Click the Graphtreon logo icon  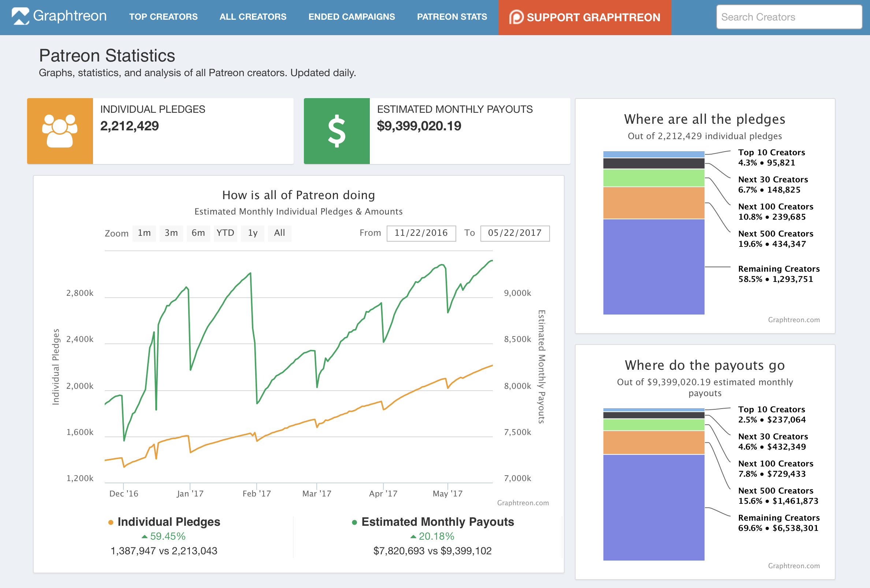coord(20,16)
